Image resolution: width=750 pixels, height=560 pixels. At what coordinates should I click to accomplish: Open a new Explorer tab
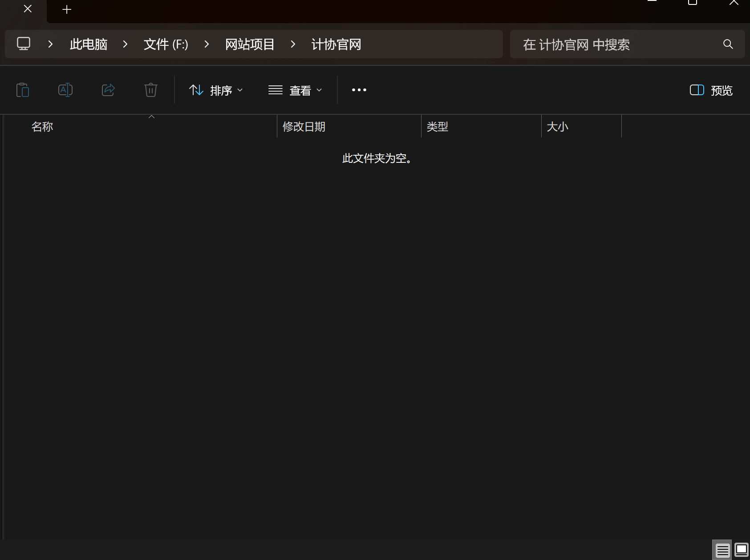coord(66,9)
